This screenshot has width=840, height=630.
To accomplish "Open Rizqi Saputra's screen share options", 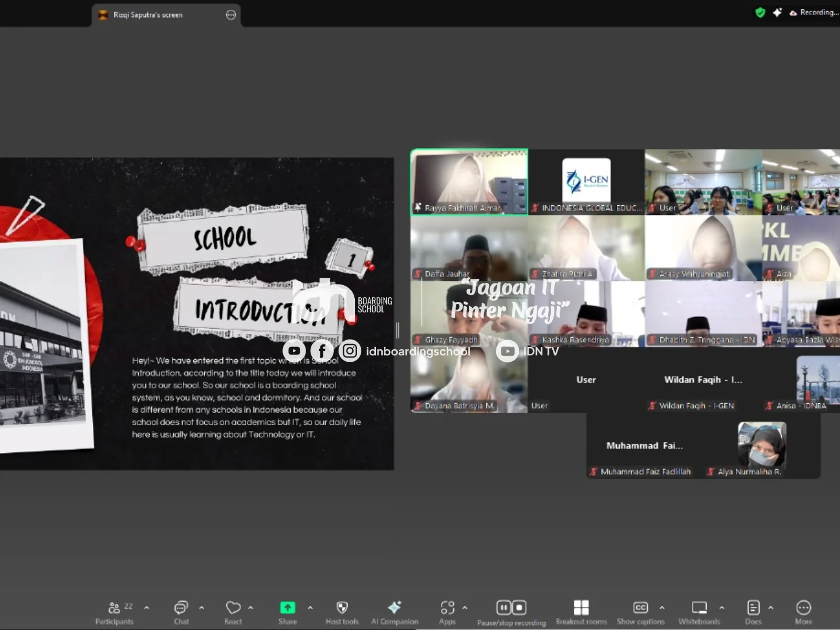I will (x=230, y=15).
